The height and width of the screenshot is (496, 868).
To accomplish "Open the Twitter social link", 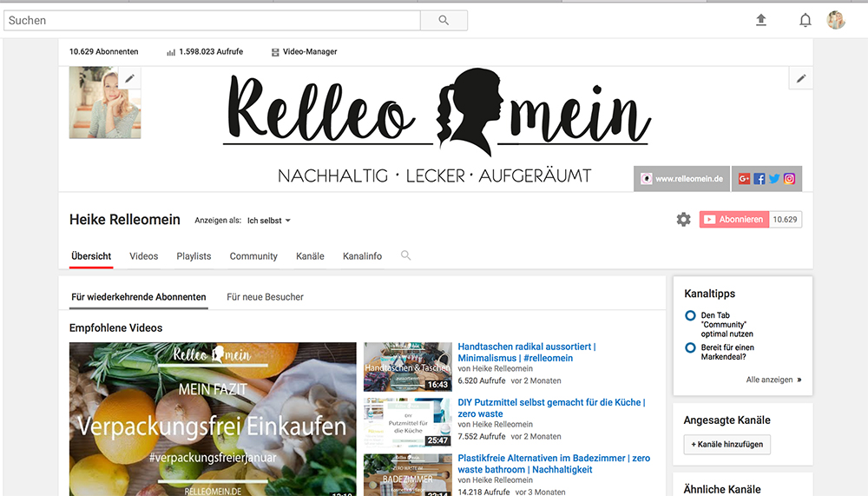I will click(774, 178).
